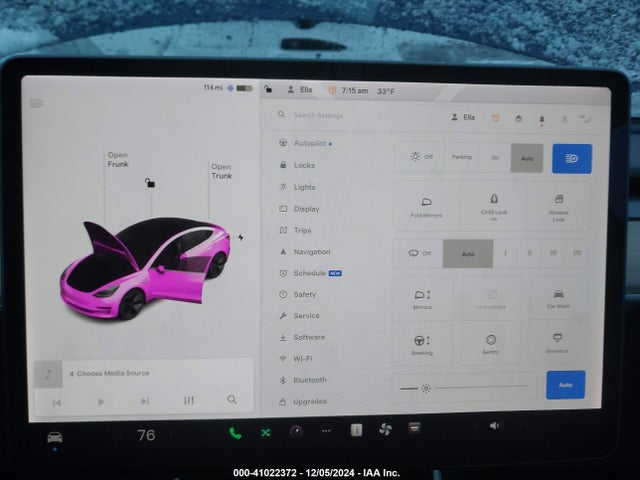Tap Open Frunk
The height and width of the screenshot is (480, 640).
(x=118, y=160)
